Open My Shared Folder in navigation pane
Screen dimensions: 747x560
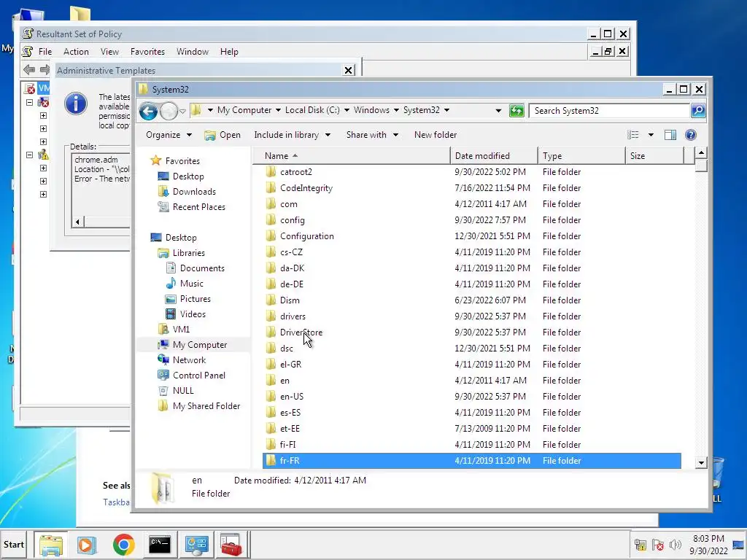(x=206, y=405)
